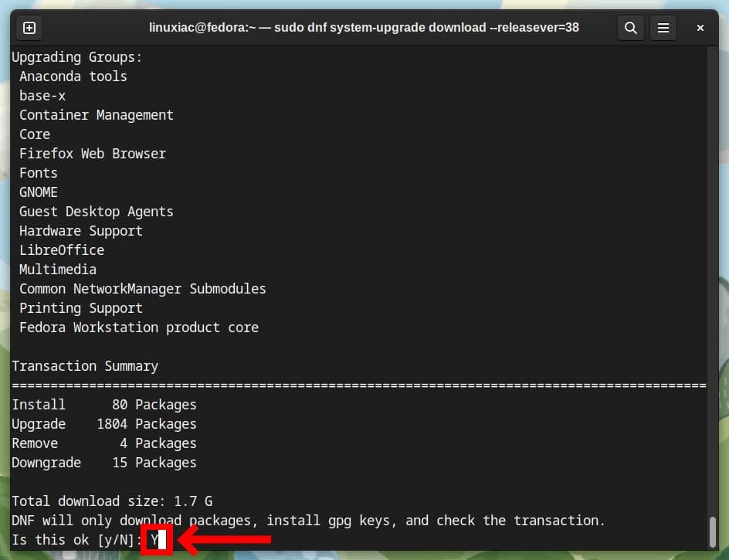The image size is (729, 560).
Task: Click the window title text
Action: [364, 28]
